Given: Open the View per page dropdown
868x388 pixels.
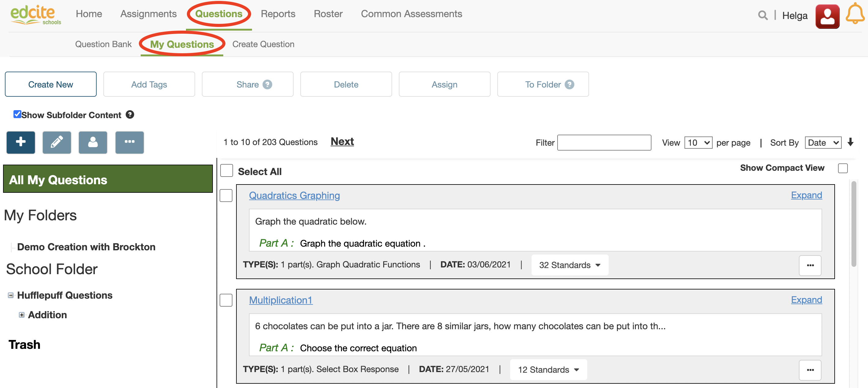Looking at the screenshot, I should [x=698, y=143].
